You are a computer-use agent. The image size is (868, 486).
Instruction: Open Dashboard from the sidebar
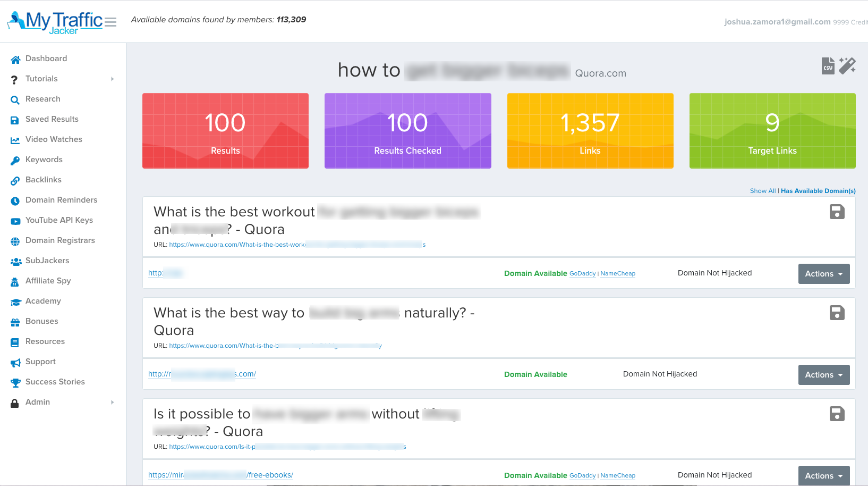(46, 58)
